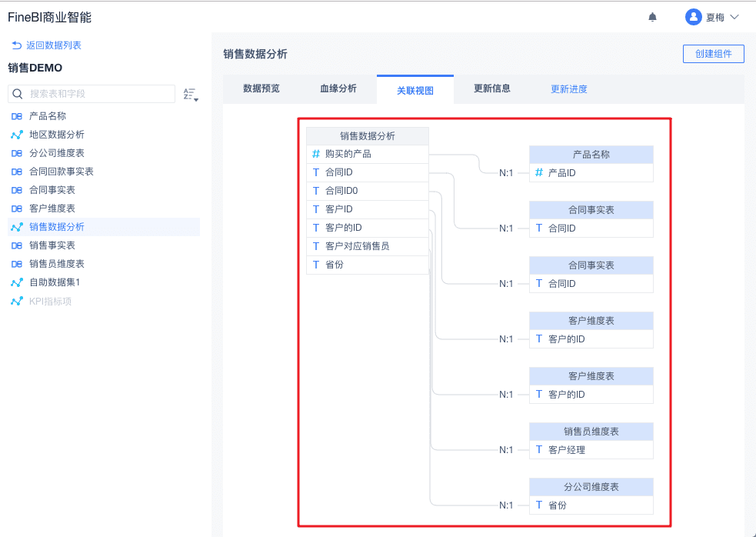This screenshot has width=756, height=537.
Task: Click the 省份 text type icon
Action: (x=316, y=265)
